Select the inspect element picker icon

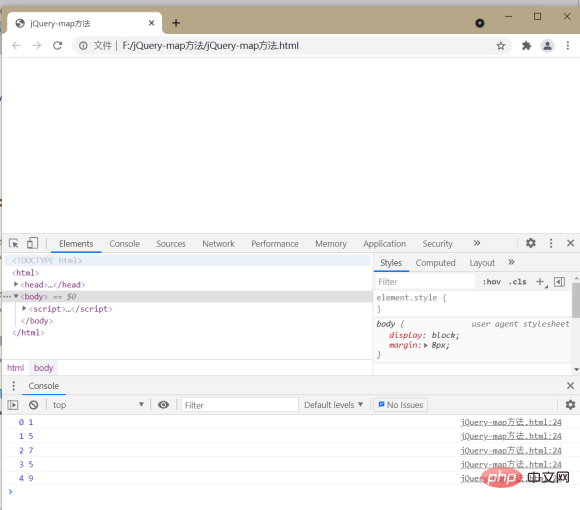click(14, 243)
